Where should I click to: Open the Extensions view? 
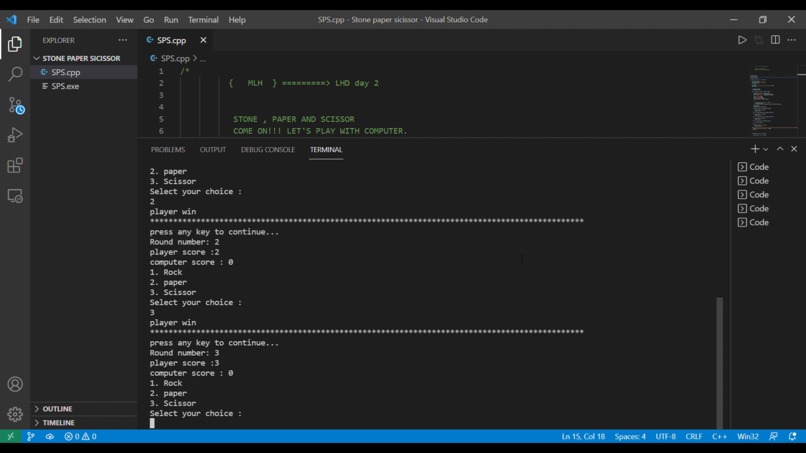(x=15, y=166)
